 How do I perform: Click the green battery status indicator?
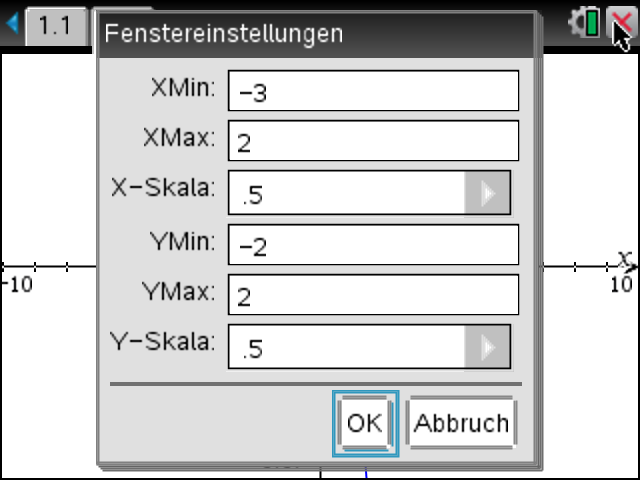pyautogui.click(x=593, y=23)
